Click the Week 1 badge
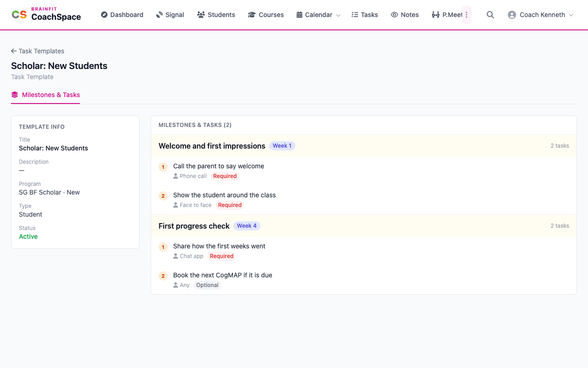The height and width of the screenshot is (368, 588). point(282,146)
